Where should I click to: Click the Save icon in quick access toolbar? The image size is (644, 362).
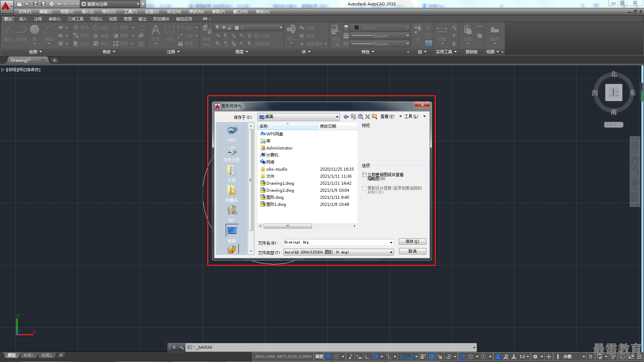[35, 4]
